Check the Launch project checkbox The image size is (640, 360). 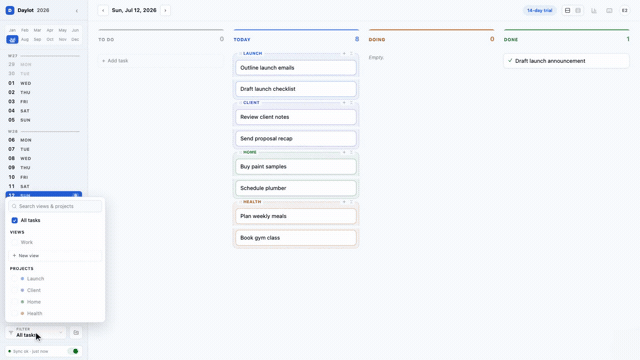click(x=15, y=279)
